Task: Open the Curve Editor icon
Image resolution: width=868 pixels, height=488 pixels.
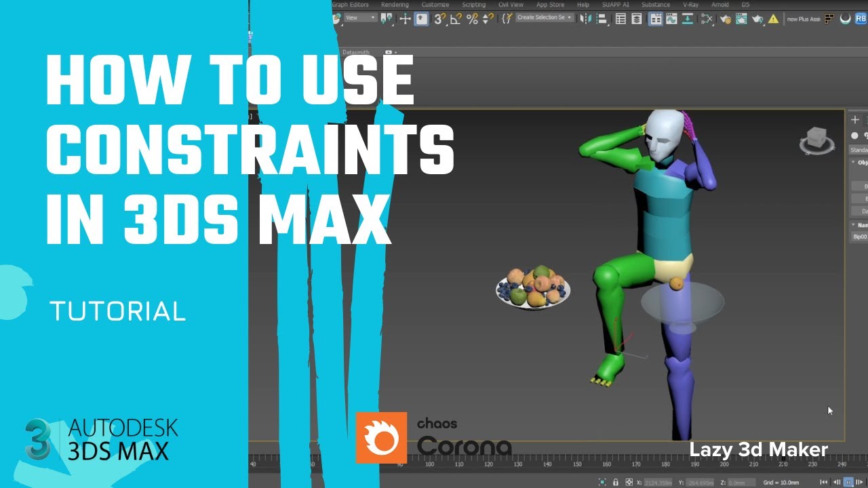Action: click(x=671, y=19)
